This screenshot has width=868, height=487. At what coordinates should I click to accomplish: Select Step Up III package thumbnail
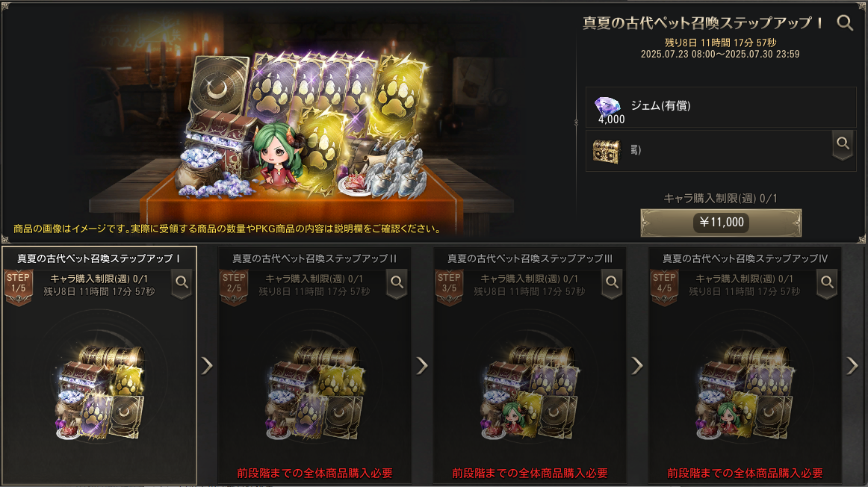pos(529,393)
